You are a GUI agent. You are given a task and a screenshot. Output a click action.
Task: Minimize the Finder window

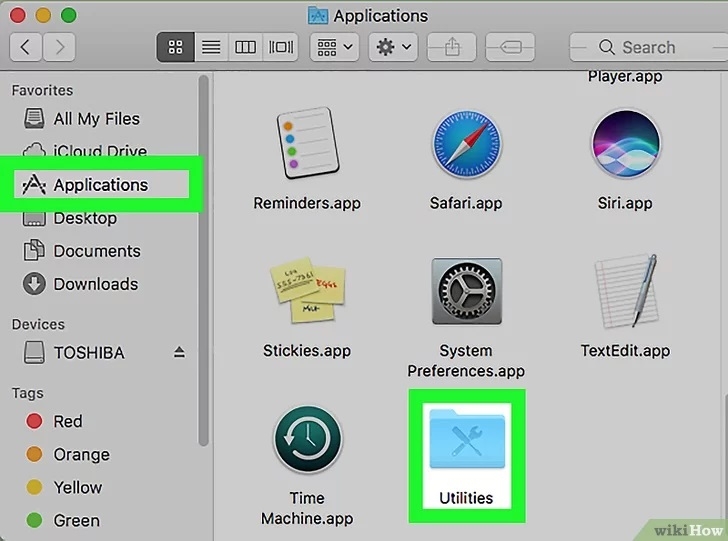point(43,15)
